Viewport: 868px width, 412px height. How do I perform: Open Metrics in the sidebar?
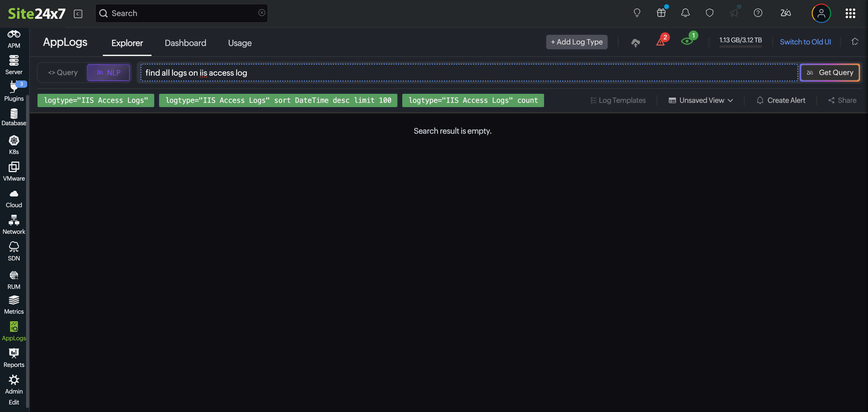tap(14, 305)
